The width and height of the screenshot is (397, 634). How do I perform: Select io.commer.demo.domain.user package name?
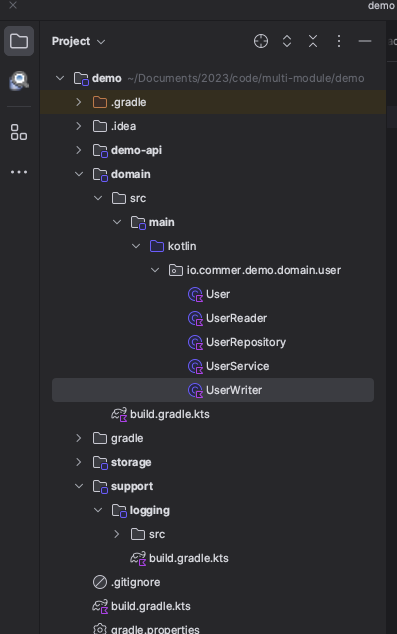coord(264,270)
